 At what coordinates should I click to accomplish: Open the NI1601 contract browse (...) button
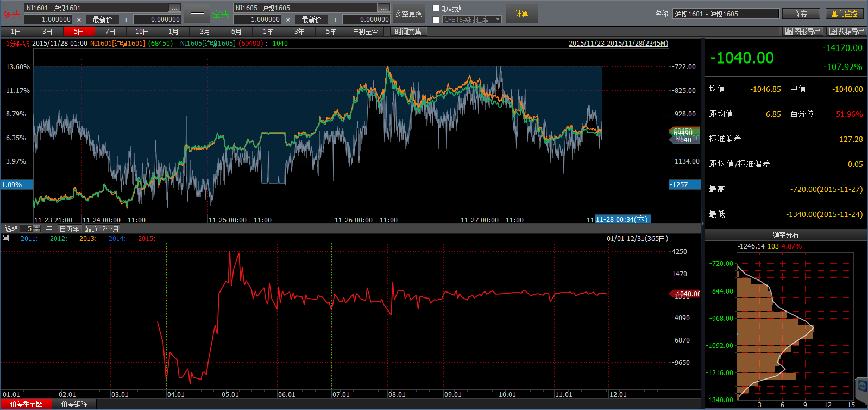[174, 8]
